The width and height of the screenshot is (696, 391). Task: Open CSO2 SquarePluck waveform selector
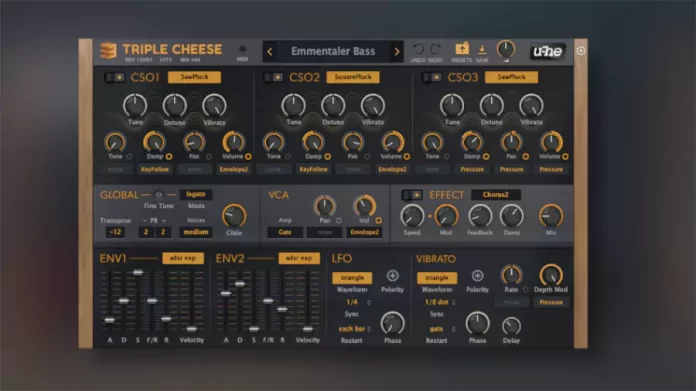click(353, 77)
